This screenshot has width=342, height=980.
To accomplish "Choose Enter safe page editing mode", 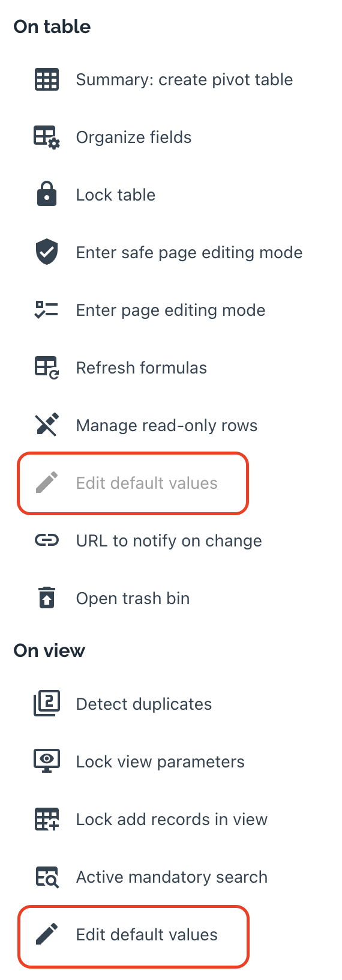I will pyautogui.click(x=189, y=253).
